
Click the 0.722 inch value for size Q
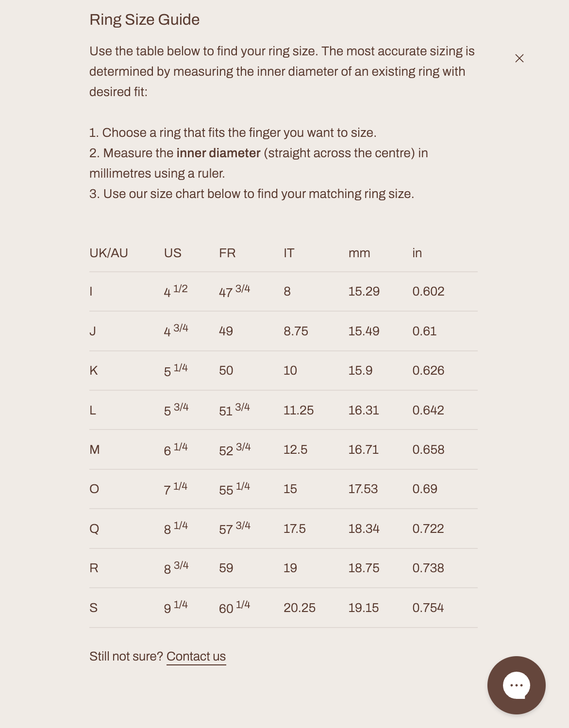[428, 529]
